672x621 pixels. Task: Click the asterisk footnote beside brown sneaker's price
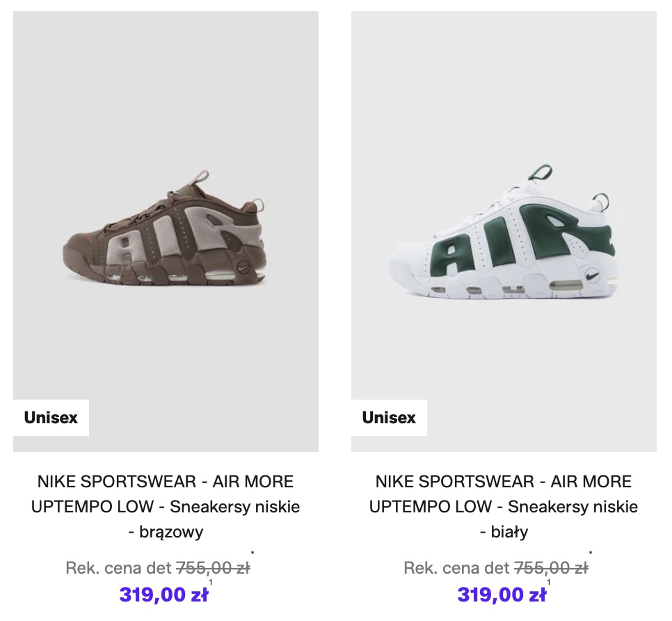click(x=253, y=555)
